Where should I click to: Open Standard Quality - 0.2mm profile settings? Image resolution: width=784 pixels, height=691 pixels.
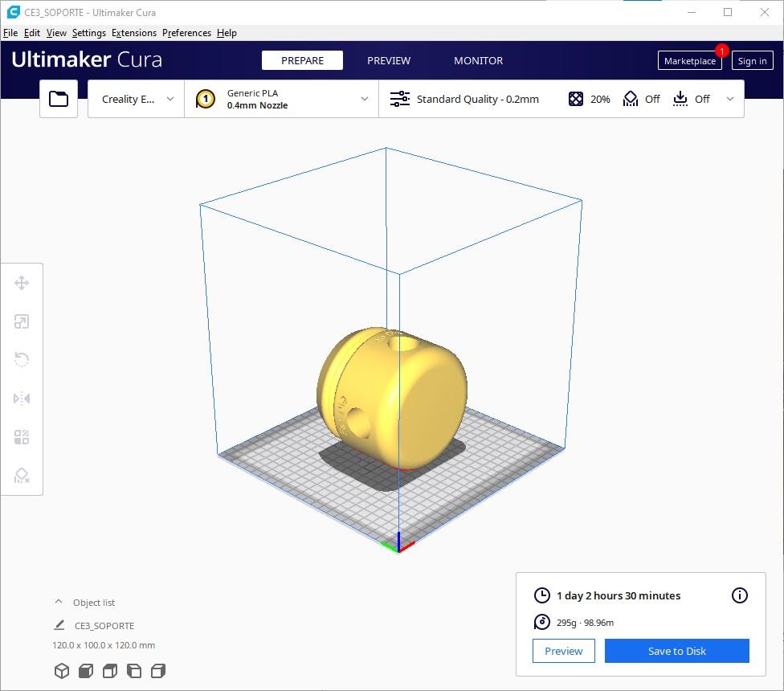477,99
